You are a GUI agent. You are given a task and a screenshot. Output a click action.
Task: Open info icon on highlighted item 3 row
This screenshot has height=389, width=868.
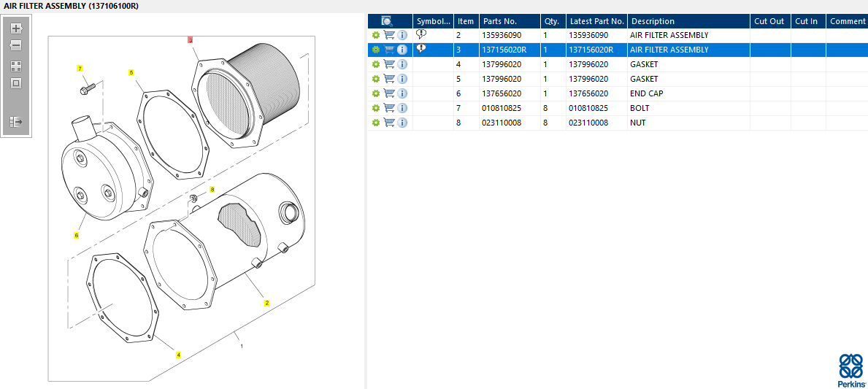[402, 50]
